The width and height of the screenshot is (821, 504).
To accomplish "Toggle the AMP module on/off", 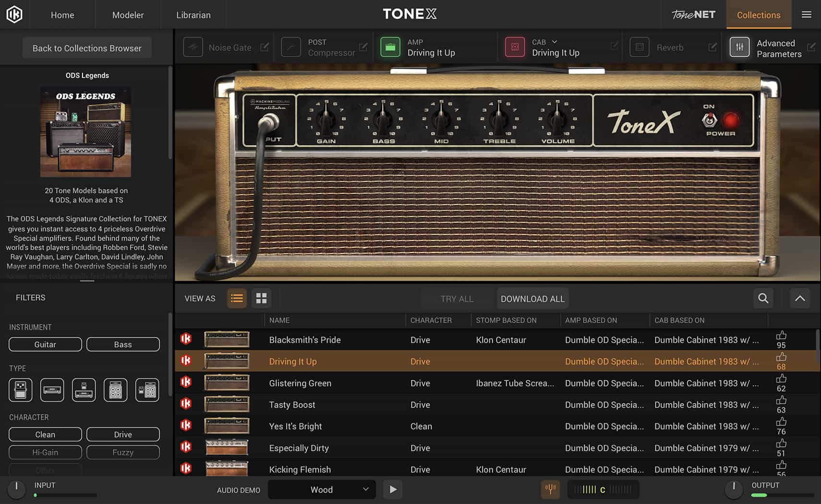I will point(390,48).
